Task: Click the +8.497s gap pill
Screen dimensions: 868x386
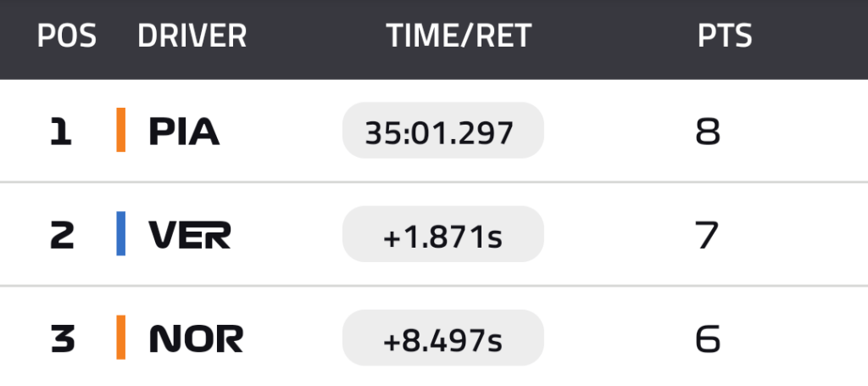Action: click(x=442, y=338)
